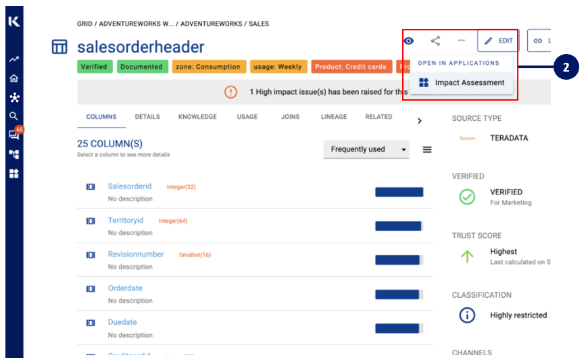Select Impact Assessment from menu
This screenshot has height=364, width=588.
pos(462,82)
